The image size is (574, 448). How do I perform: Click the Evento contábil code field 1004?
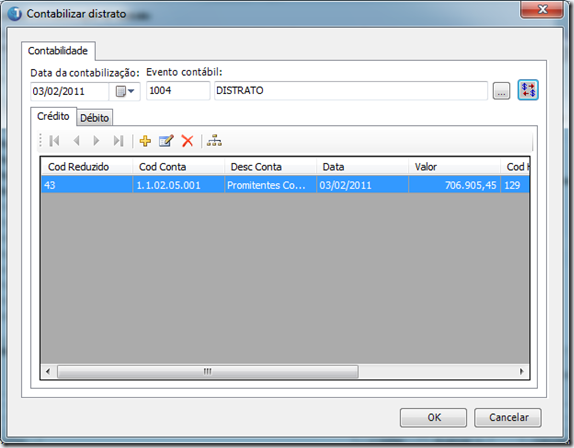[x=178, y=90]
